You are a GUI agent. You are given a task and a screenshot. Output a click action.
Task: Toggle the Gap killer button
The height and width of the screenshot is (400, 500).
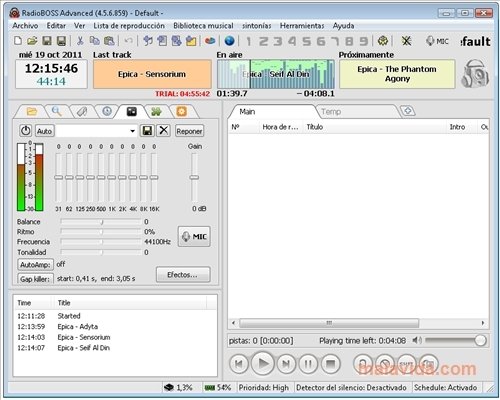coord(35,279)
